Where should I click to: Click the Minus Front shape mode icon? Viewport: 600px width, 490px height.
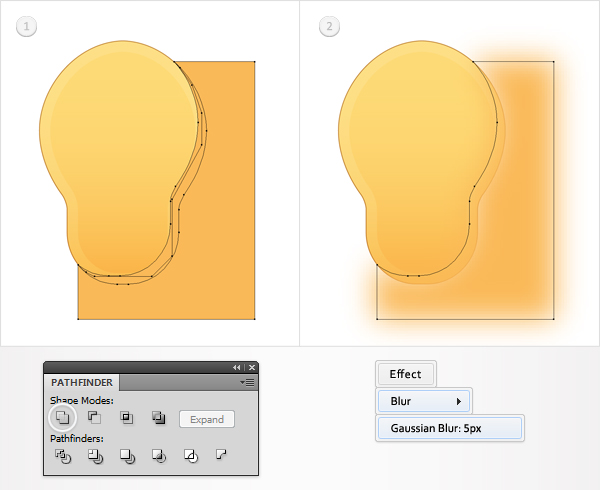pos(95,417)
